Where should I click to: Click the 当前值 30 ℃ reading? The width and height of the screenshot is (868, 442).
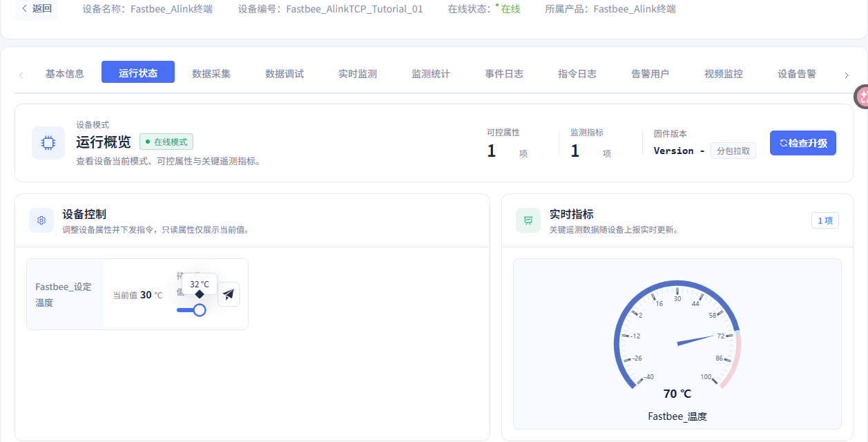pos(138,295)
